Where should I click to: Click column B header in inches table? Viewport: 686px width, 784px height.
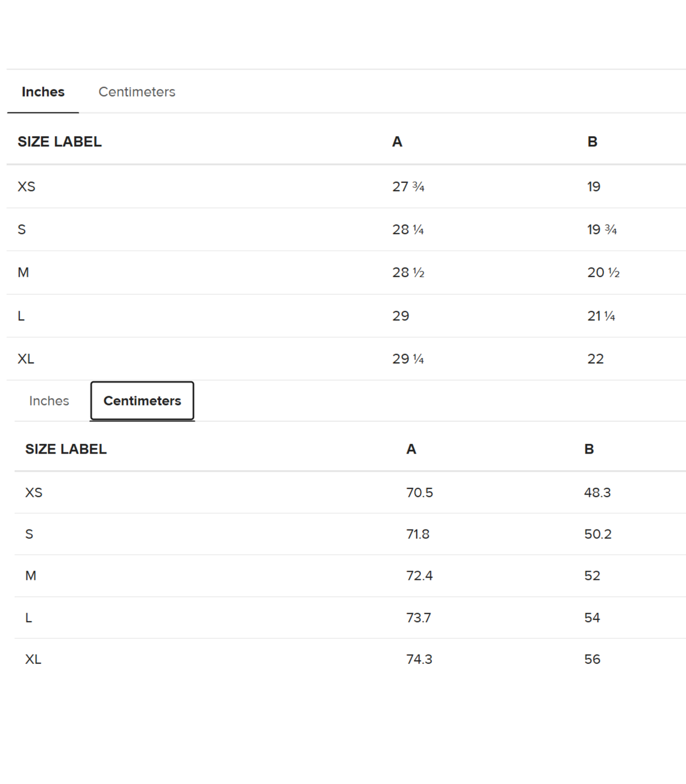[592, 142]
